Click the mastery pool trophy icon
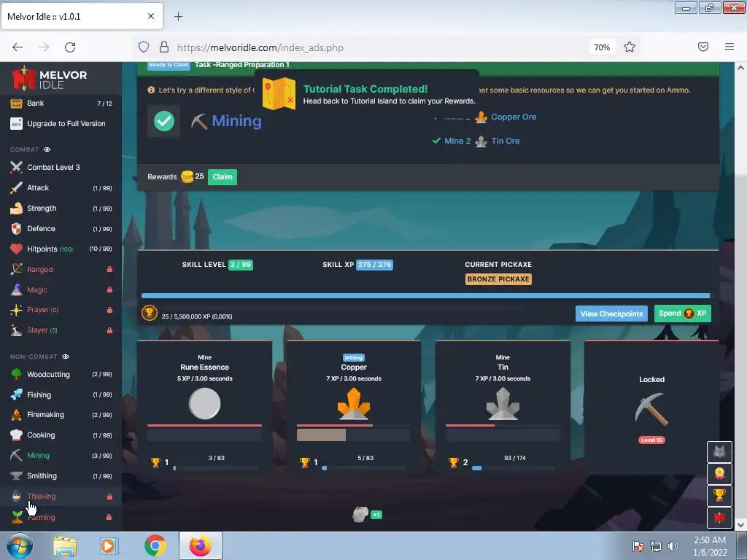This screenshot has height=560, width=747. [149, 313]
